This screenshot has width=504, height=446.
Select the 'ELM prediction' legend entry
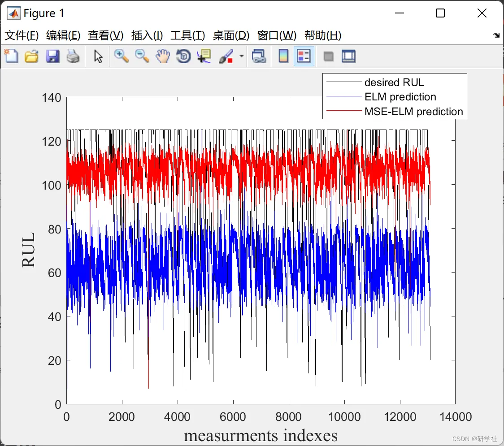point(400,97)
